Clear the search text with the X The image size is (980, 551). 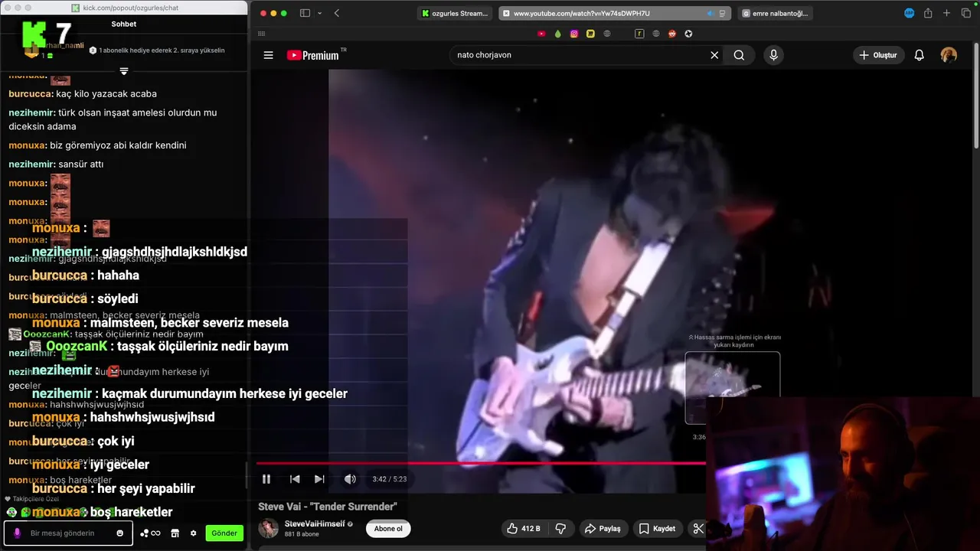click(x=714, y=55)
